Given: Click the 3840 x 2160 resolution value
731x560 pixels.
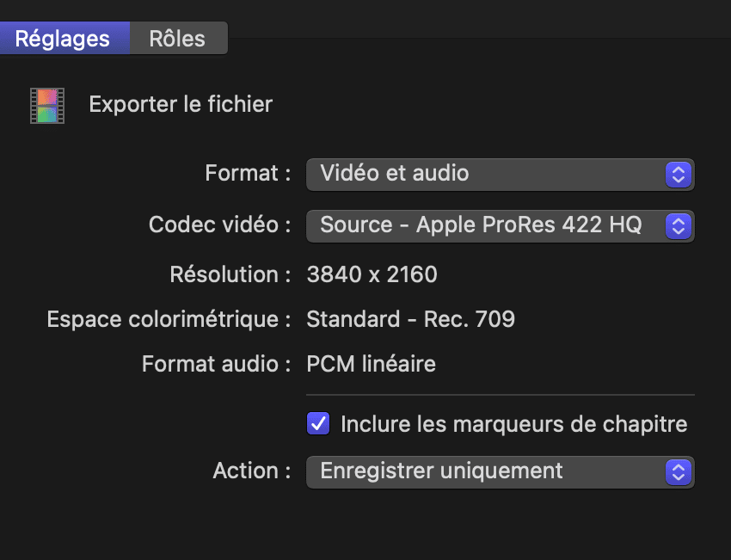Looking at the screenshot, I should pos(372,274).
